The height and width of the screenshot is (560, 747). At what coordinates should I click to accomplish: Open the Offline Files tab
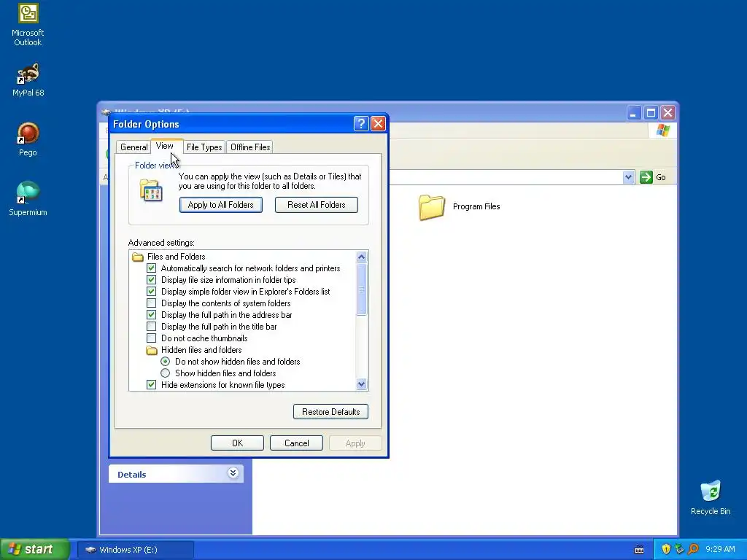click(250, 147)
